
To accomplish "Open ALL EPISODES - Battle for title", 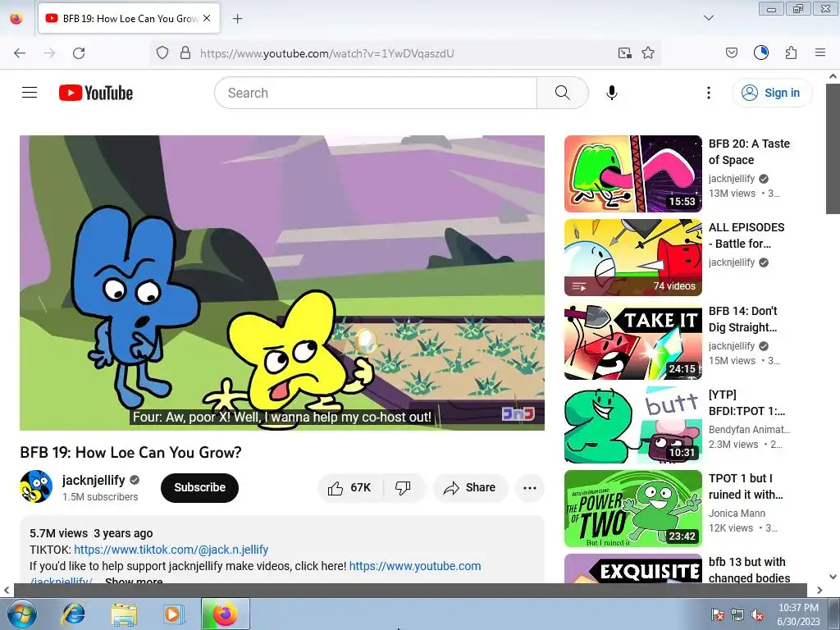I will 746,235.
